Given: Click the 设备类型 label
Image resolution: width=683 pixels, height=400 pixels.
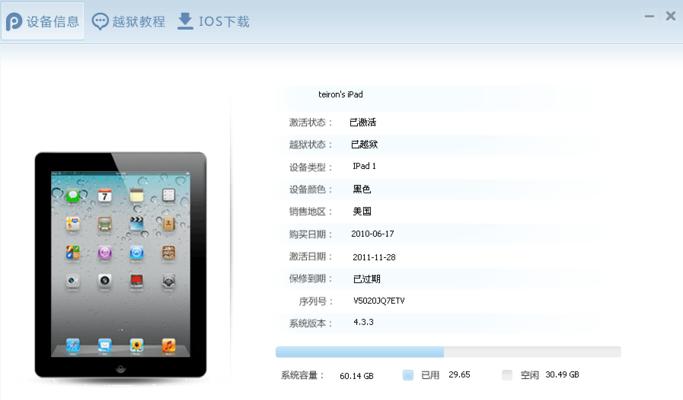Looking at the screenshot, I should point(311,167).
